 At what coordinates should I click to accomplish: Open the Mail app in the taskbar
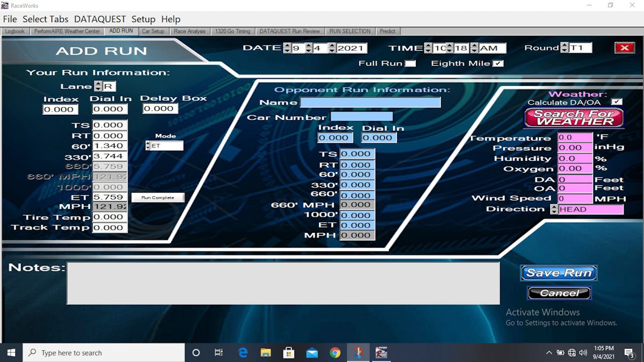tap(312, 352)
